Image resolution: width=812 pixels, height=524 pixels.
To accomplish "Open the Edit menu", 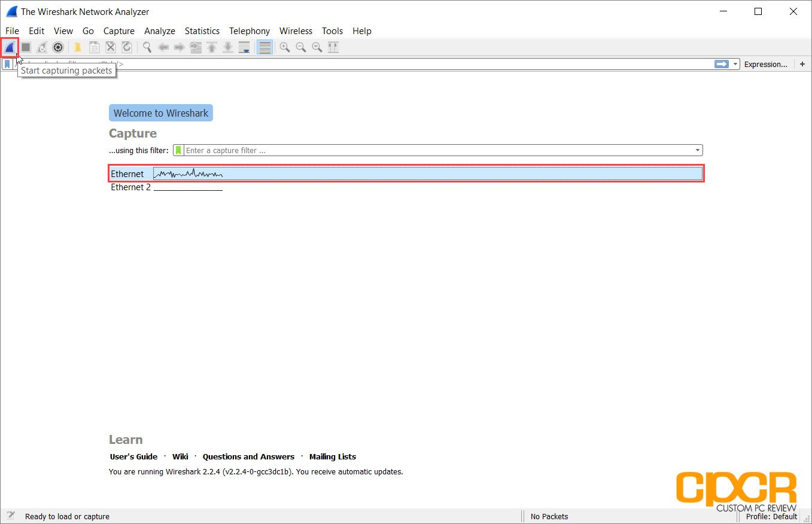I will [37, 31].
